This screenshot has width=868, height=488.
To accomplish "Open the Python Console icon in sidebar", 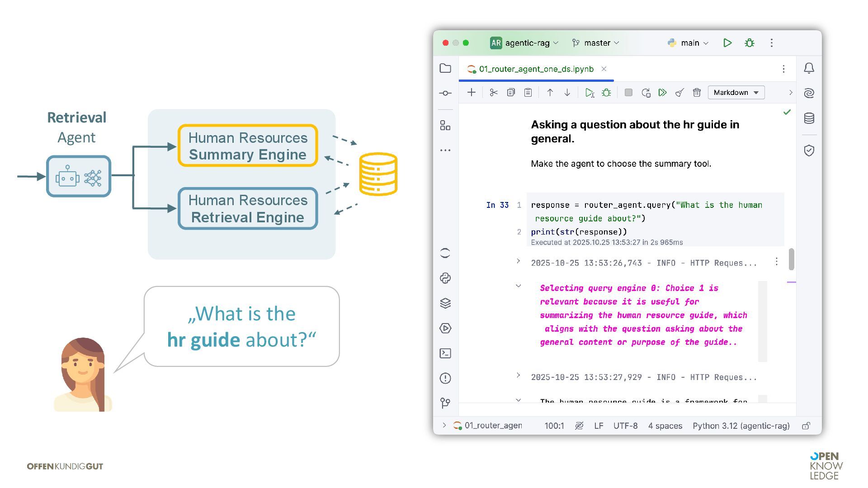I will point(445,278).
